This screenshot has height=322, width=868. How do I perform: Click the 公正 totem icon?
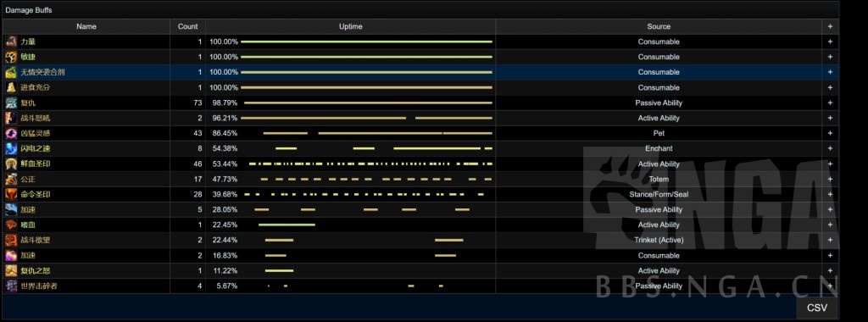coord(11,180)
